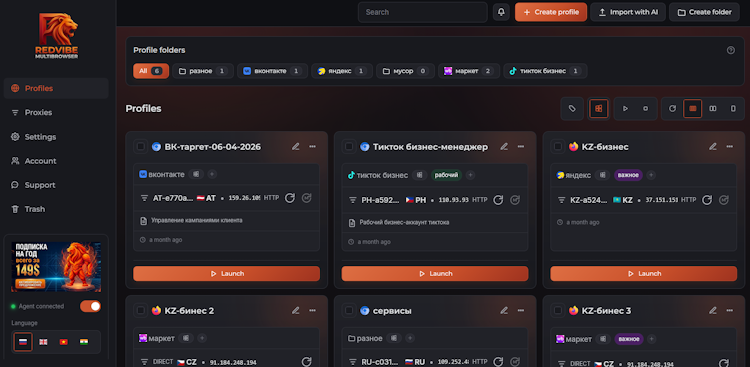750x367 pixels.
Task: Open folder grid icon next to вконтакте label
Action: pos(196,174)
